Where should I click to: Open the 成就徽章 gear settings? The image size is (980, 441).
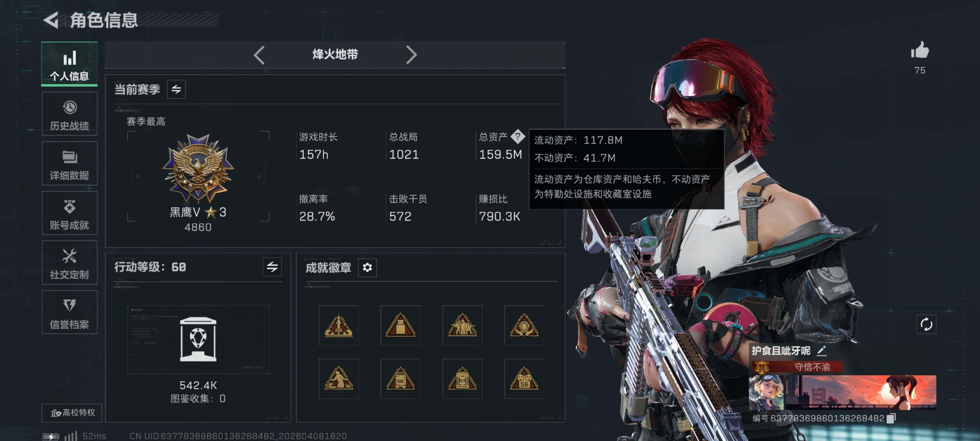click(367, 267)
